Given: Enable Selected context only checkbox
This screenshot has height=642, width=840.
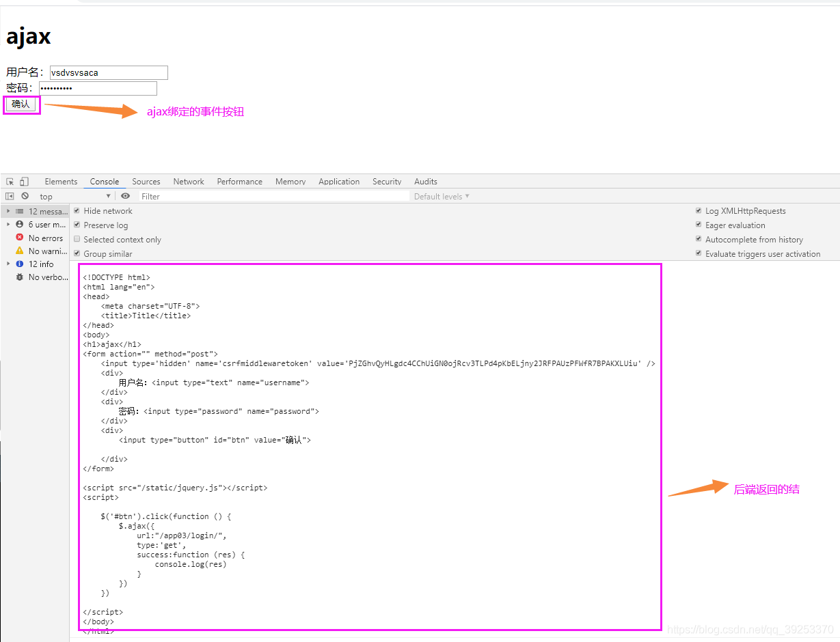Looking at the screenshot, I should click(x=77, y=240).
